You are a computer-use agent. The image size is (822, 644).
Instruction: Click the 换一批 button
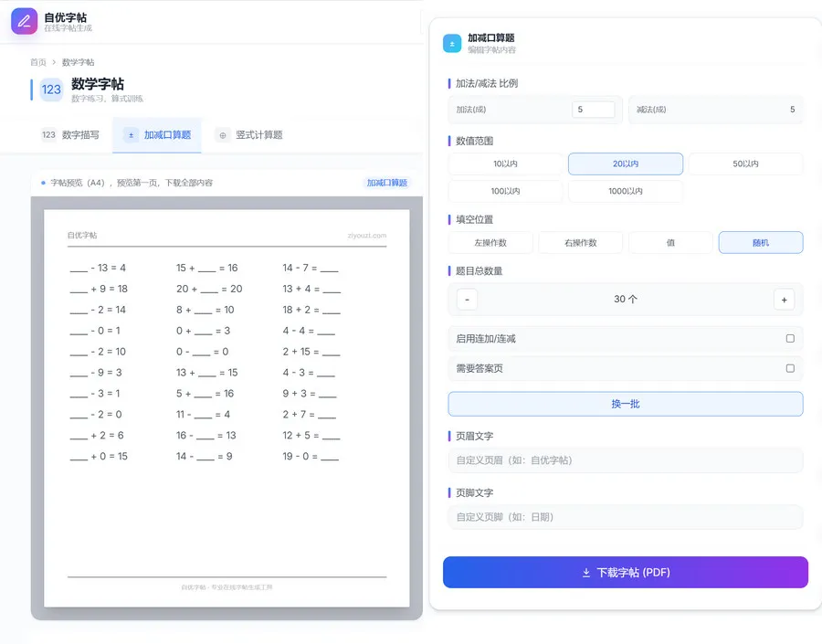click(x=625, y=404)
